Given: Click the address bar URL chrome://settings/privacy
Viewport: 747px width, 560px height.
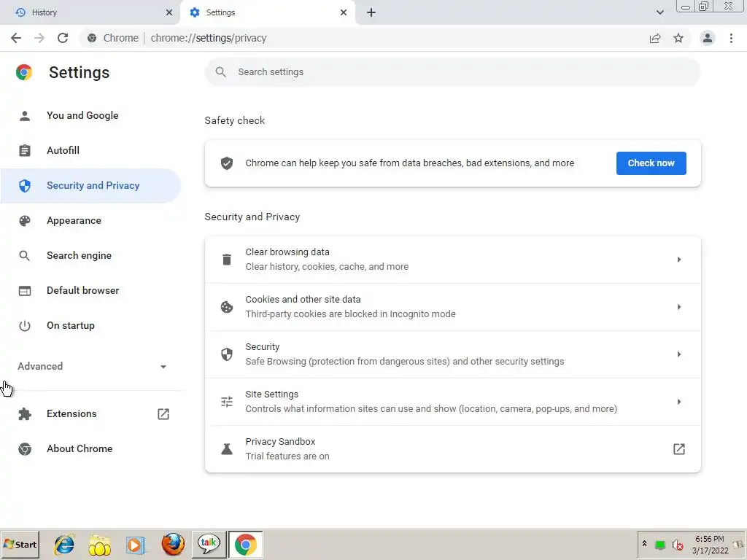Looking at the screenshot, I should point(208,38).
